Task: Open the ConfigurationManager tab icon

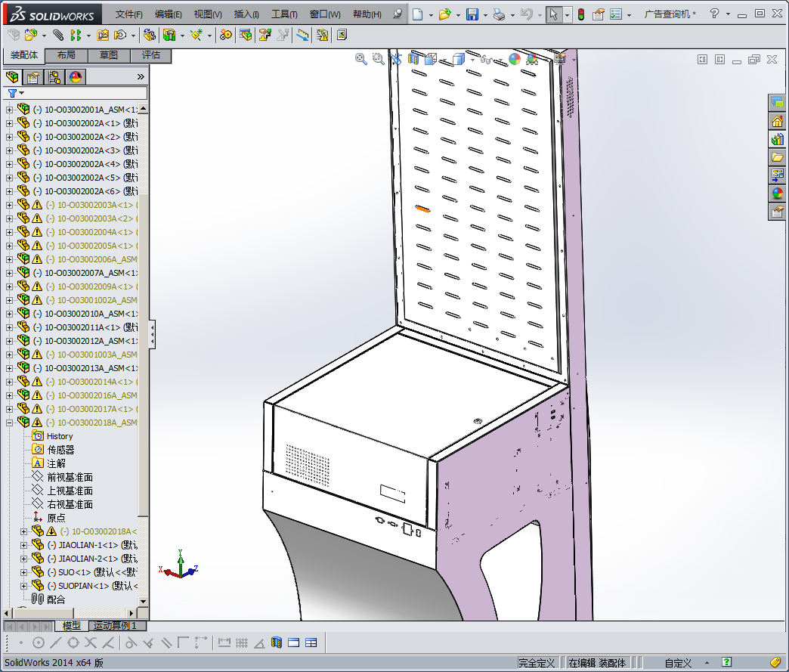Action: (54, 77)
